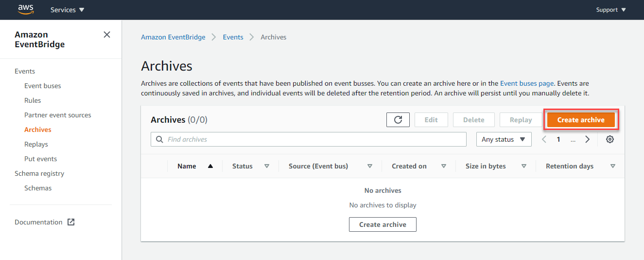
Task: Sort by Source (Event bus) arrow
Action: (x=370, y=166)
